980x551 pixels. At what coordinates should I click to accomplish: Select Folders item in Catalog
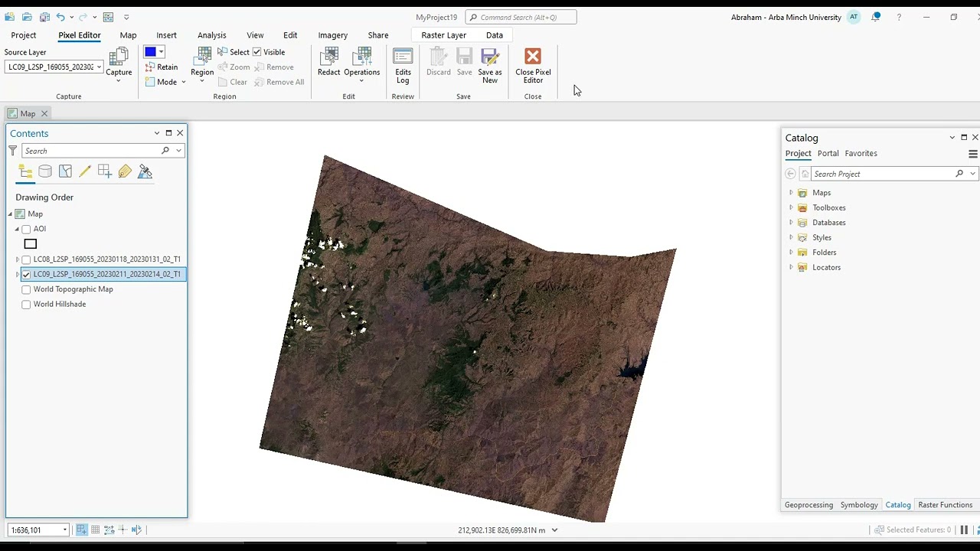[824, 253]
